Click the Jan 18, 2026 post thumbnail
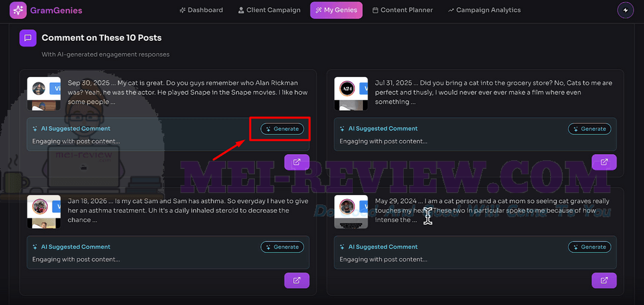This screenshot has height=305, width=644. 44,211
